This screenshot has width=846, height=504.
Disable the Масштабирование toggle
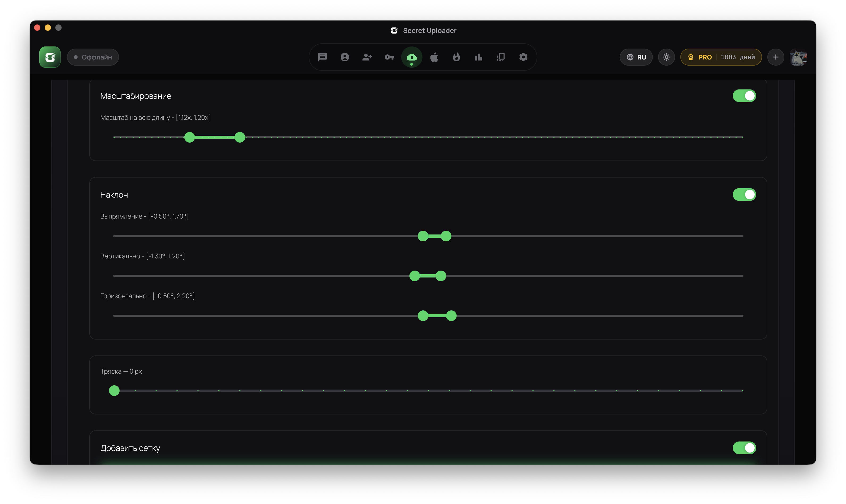pos(744,96)
